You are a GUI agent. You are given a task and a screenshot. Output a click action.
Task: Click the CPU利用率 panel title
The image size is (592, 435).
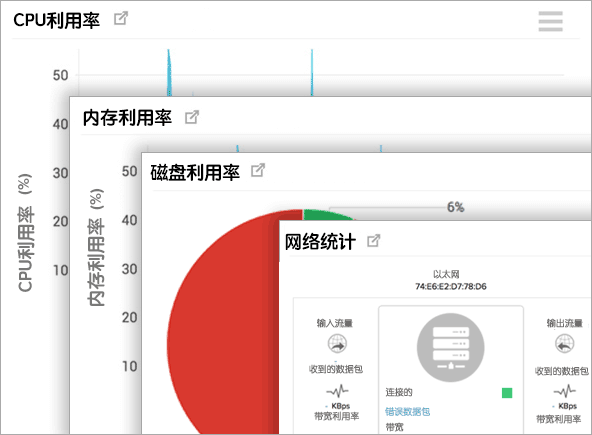[x=57, y=20]
